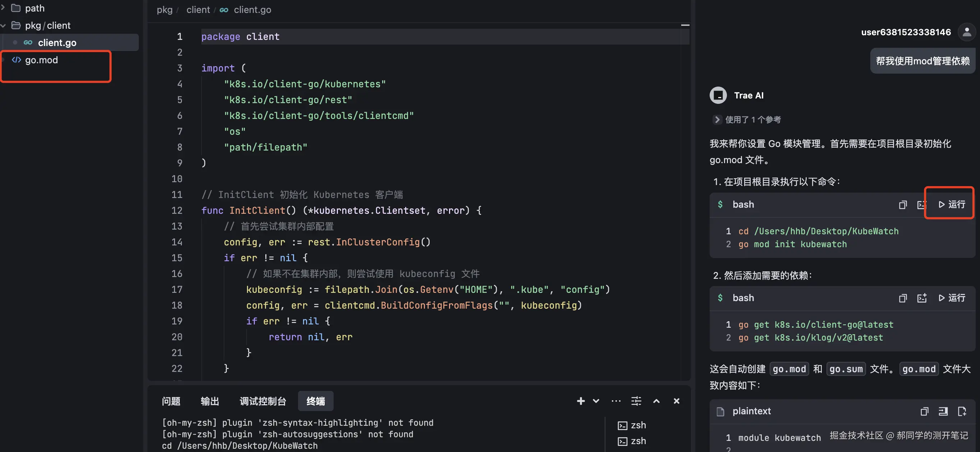The height and width of the screenshot is (452, 980).
Task: Create new file from plaintext snippet
Action: (962, 411)
